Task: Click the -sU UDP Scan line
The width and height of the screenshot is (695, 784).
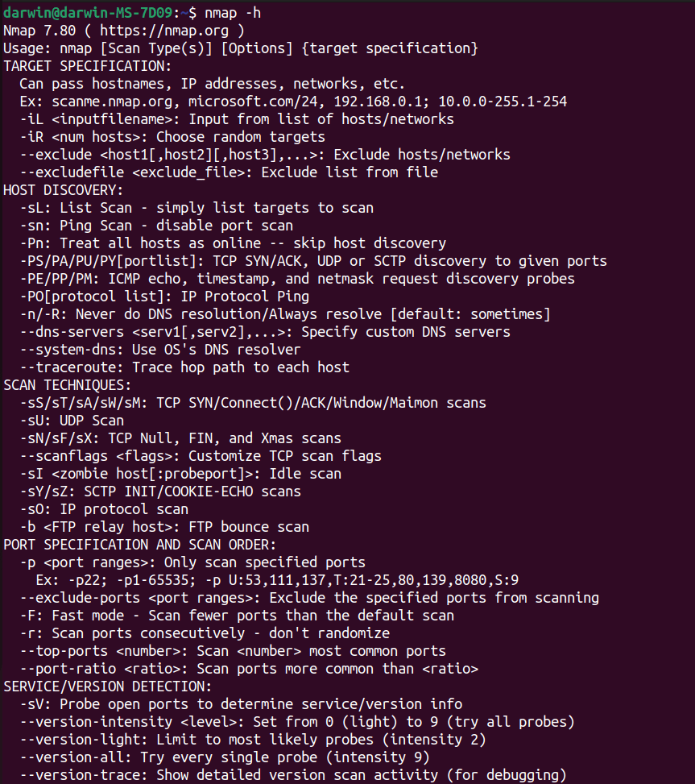Action: (x=72, y=421)
